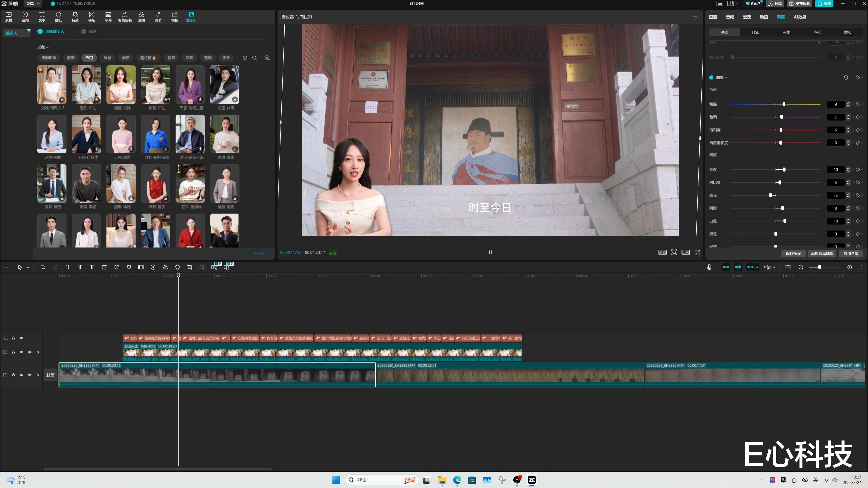The width and height of the screenshot is (868, 488).
Task: Switch to the HSL tab
Action: click(755, 32)
